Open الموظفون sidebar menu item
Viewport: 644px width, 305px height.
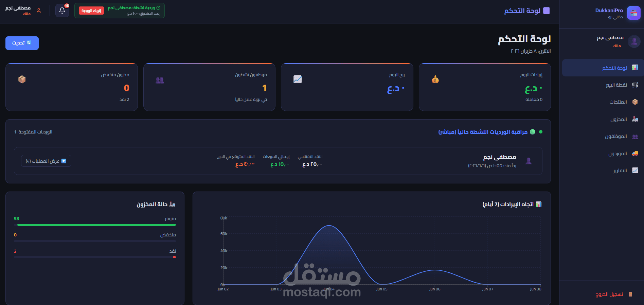[x=603, y=137]
